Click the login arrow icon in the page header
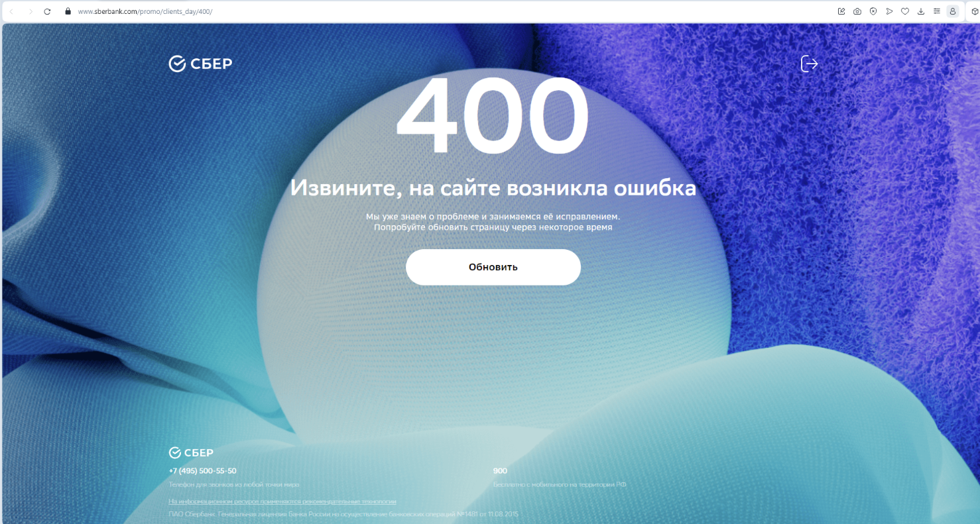The width and height of the screenshot is (980, 524). click(x=810, y=64)
